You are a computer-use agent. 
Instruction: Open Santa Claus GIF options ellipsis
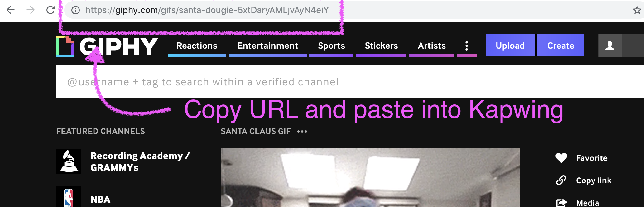tap(302, 132)
